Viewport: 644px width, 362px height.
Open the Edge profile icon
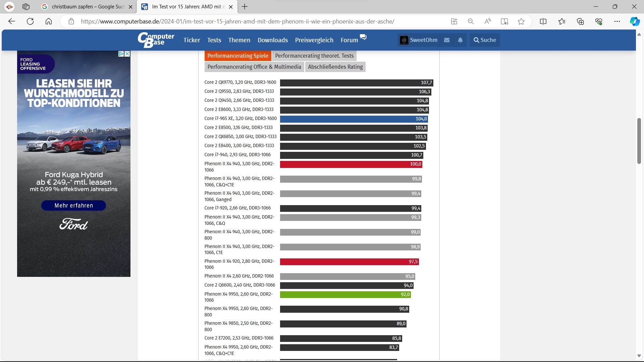coord(9,7)
